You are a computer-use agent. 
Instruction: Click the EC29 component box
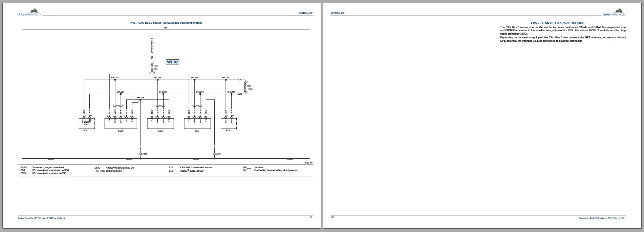tap(121, 123)
